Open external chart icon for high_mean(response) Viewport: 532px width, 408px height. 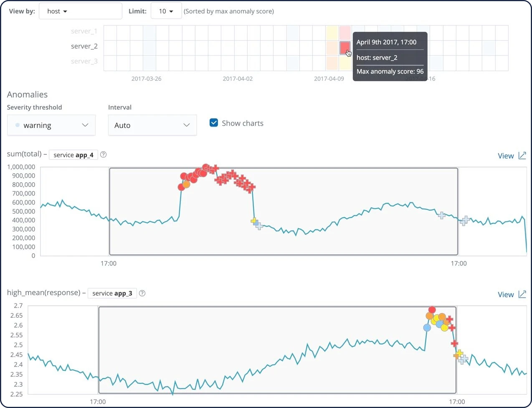[x=522, y=294]
